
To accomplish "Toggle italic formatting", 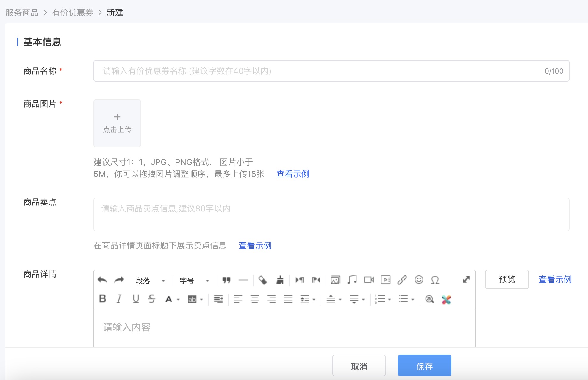I will point(119,299).
